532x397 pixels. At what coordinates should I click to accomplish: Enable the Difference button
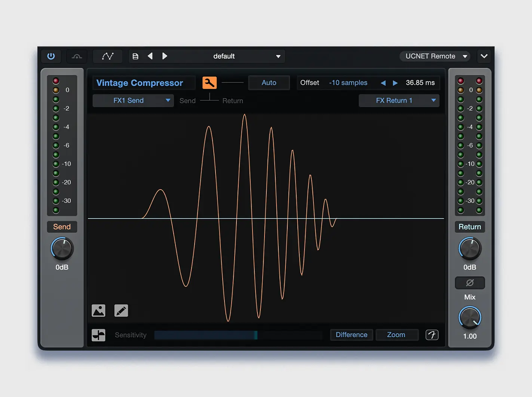click(x=351, y=335)
